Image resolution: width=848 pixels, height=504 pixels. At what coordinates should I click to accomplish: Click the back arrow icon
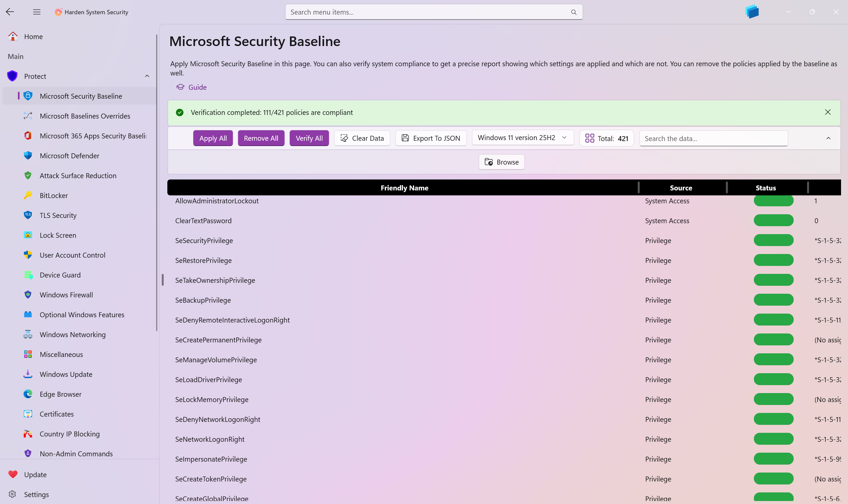tap(10, 12)
